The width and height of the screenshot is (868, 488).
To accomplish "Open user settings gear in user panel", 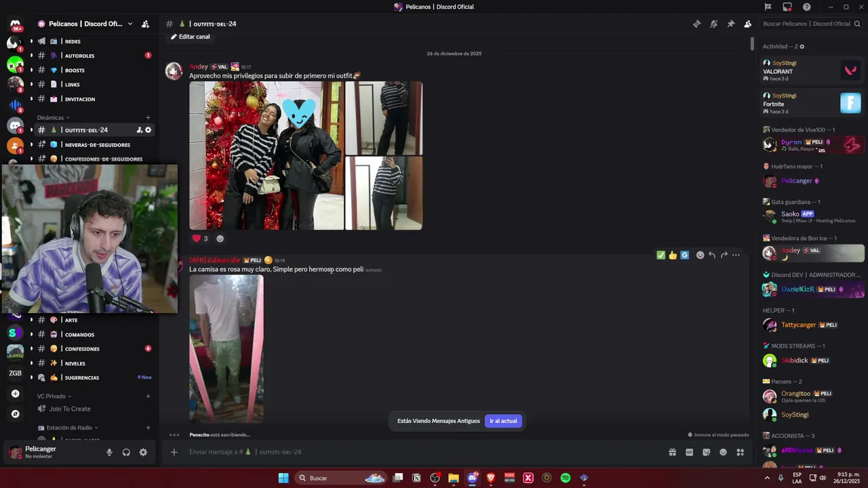I will click(x=143, y=452).
